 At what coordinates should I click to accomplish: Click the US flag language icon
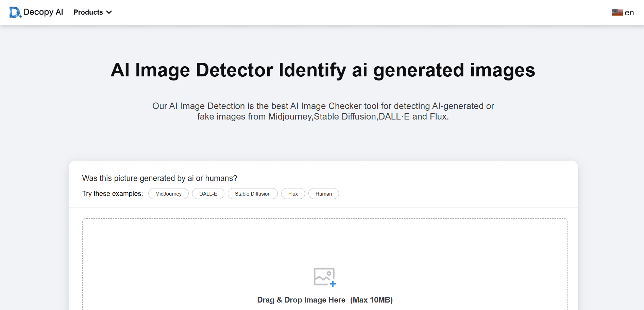(617, 13)
